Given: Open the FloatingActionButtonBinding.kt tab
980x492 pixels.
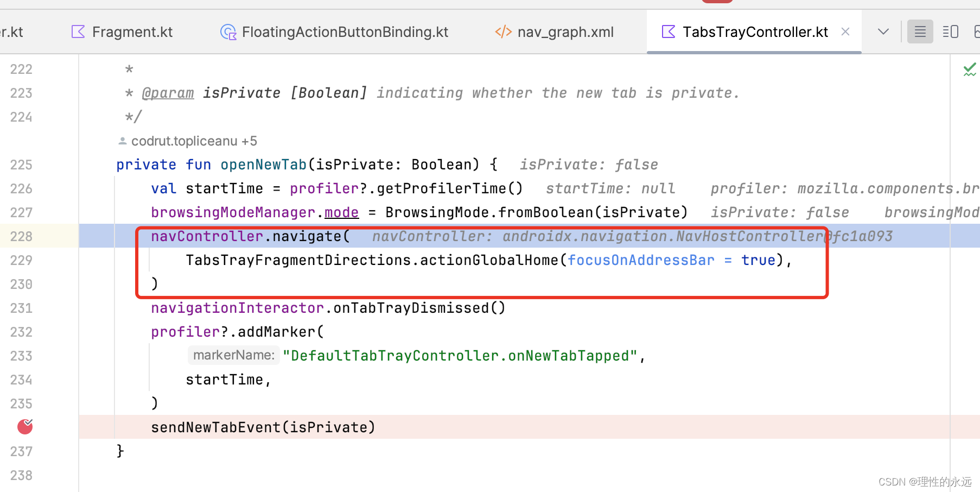Looking at the screenshot, I should tap(345, 31).
